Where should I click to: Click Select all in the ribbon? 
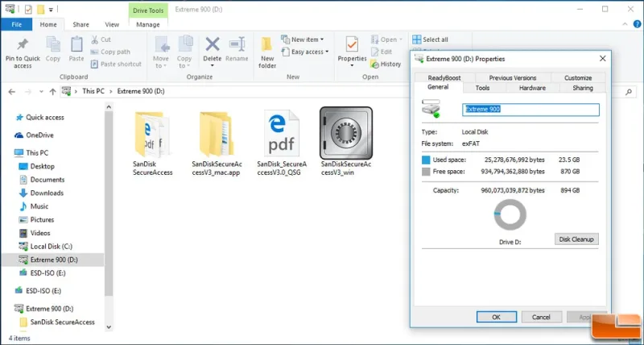[431, 39]
